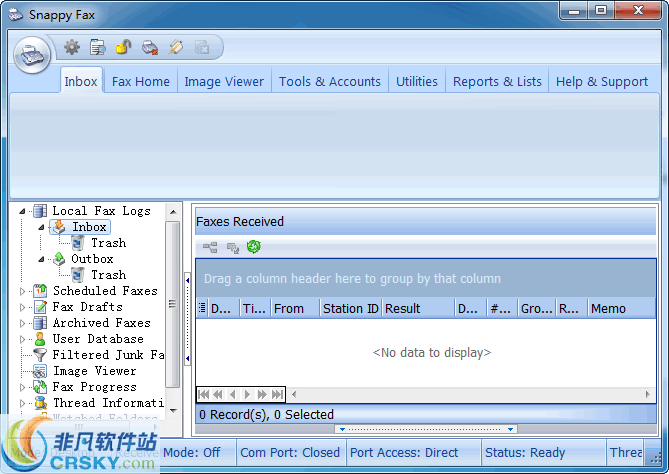The height and width of the screenshot is (474, 669).
Task: Sort by the Gro... column header
Action: pyautogui.click(x=536, y=308)
